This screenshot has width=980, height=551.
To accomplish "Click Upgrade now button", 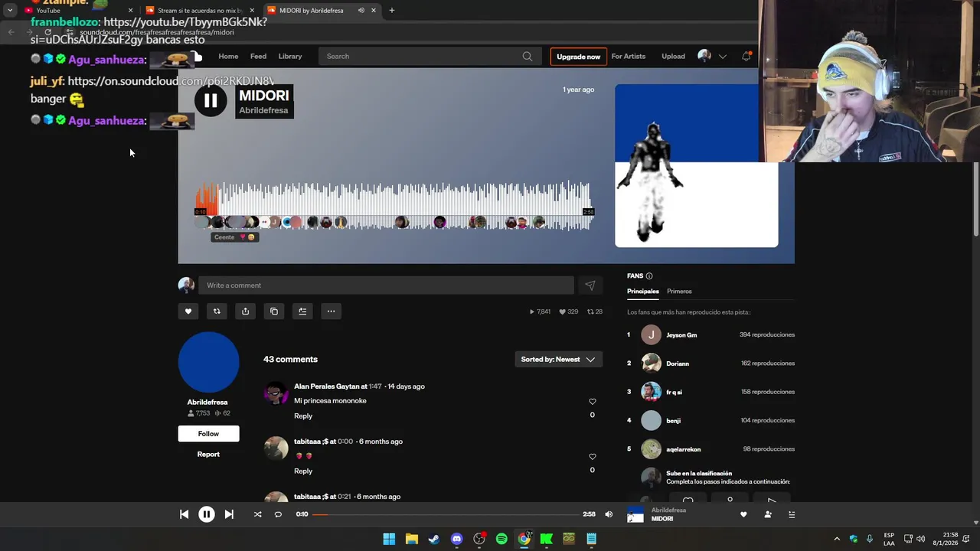I will coord(578,57).
